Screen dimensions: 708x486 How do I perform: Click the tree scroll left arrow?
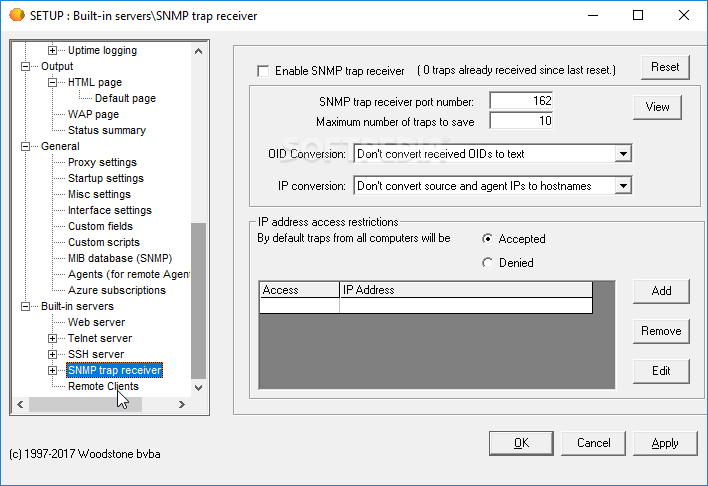click(20, 404)
